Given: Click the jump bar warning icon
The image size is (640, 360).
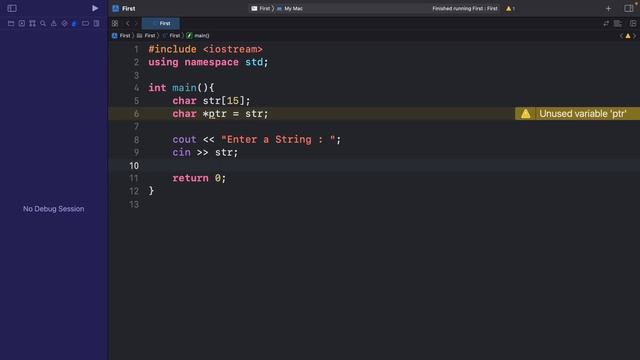Looking at the screenshot, I should pos(628,36).
